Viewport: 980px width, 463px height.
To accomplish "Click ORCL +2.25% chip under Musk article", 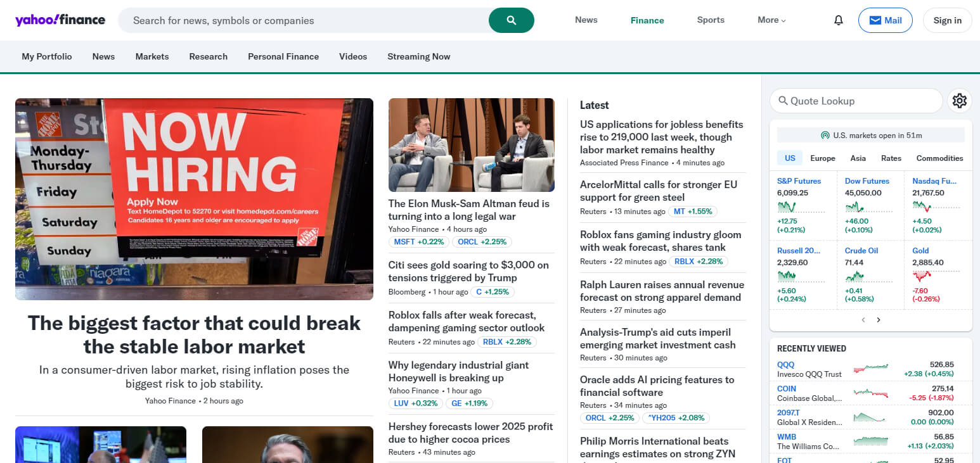I will 482,242.
